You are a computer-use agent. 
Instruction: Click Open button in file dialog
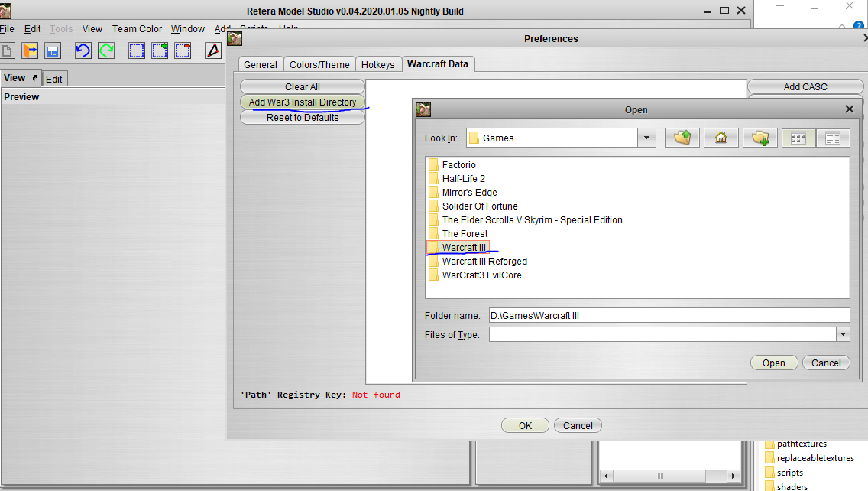pyautogui.click(x=773, y=363)
